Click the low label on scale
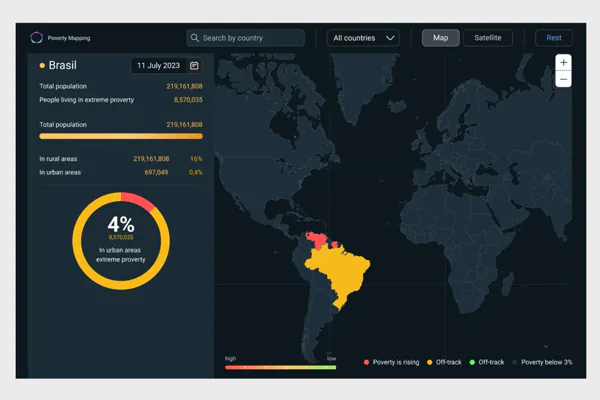 (x=331, y=359)
